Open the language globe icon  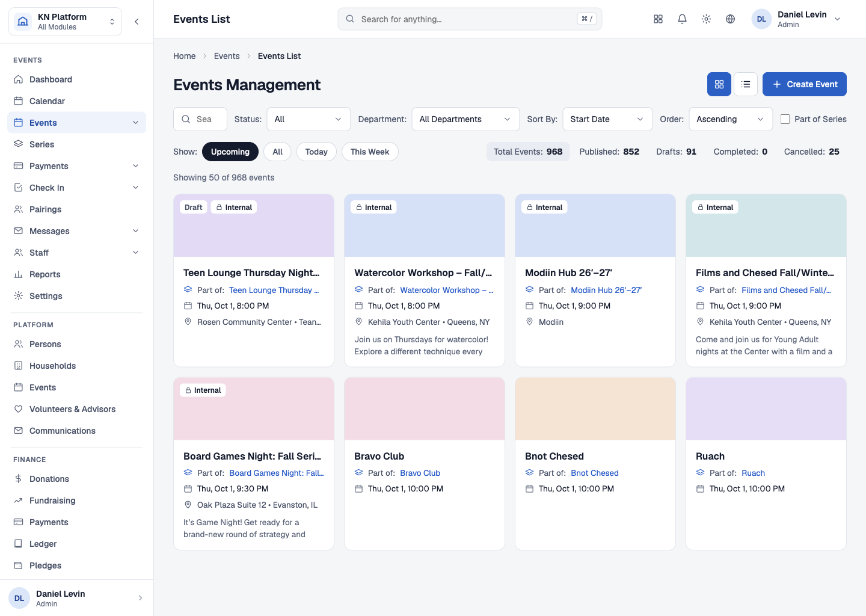[730, 19]
